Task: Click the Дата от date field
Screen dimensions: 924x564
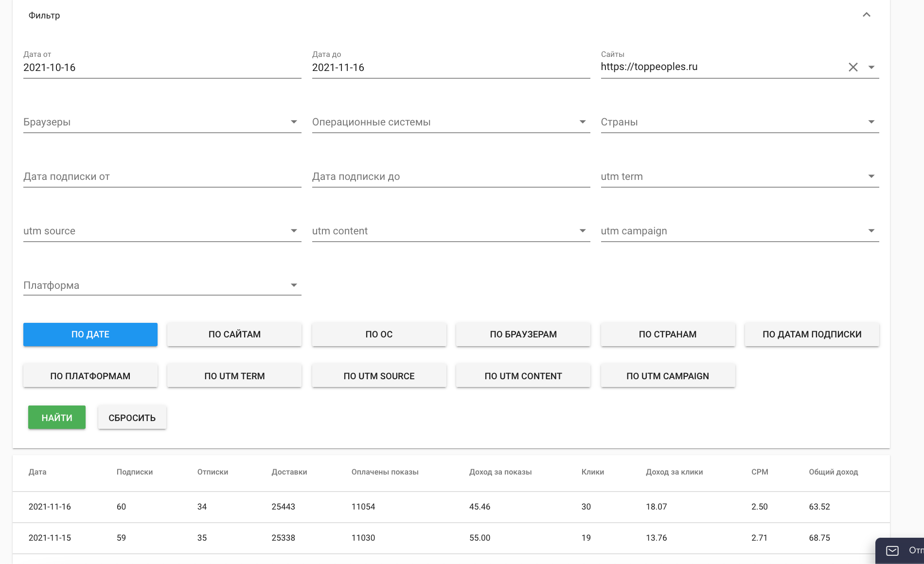Action: (162, 68)
